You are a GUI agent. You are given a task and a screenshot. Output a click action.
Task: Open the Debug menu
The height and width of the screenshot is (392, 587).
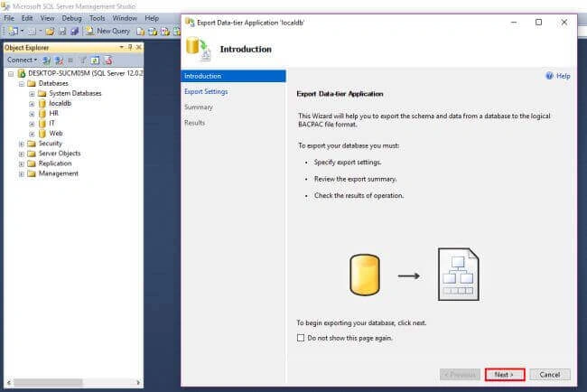(x=71, y=18)
